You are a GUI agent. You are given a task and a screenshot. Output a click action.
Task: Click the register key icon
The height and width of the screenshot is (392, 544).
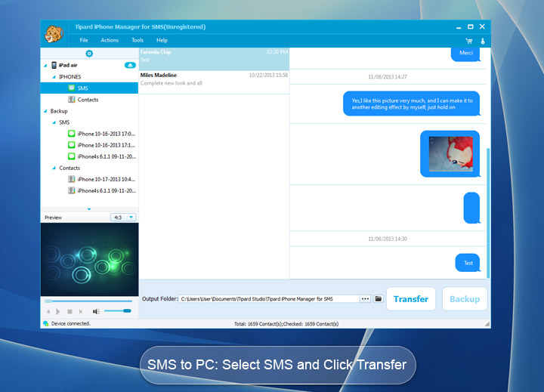click(483, 41)
